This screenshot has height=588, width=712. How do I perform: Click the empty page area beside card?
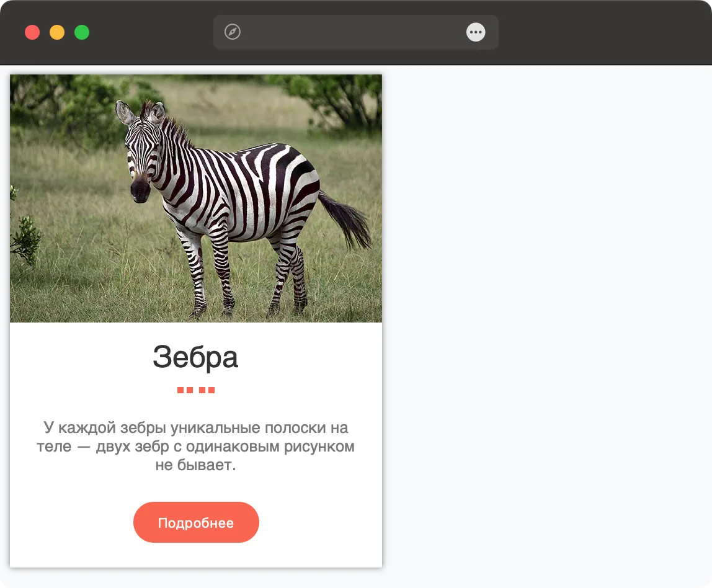545,318
